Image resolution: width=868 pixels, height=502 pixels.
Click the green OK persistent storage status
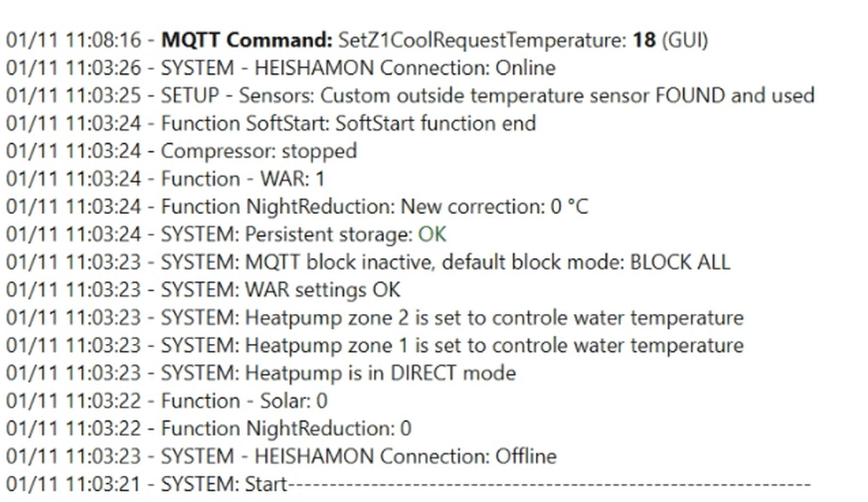point(432,234)
